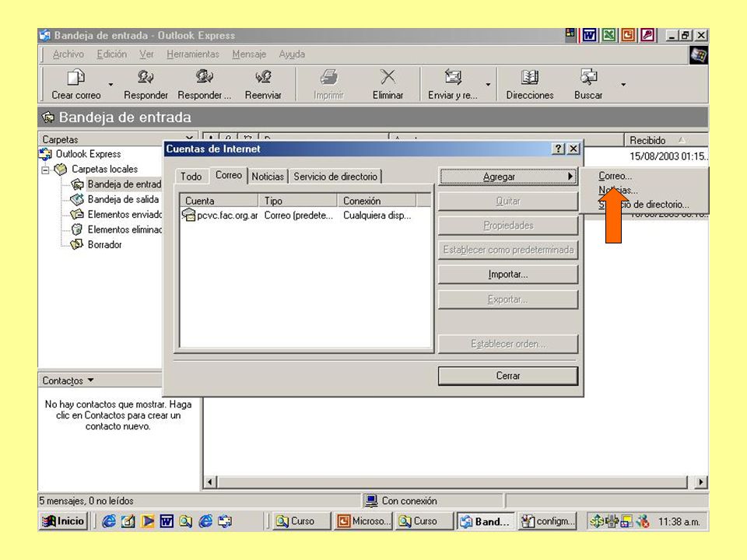Image resolution: width=747 pixels, height=560 pixels.
Task: Open the Crear correo dropdown arrow
Action: pyautogui.click(x=110, y=85)
